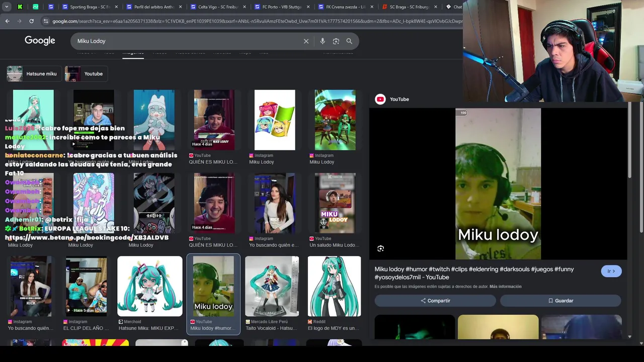Open the Windows logo Miku Lodoy Instagram image
The image size is (644, 362).
[275, 120]
